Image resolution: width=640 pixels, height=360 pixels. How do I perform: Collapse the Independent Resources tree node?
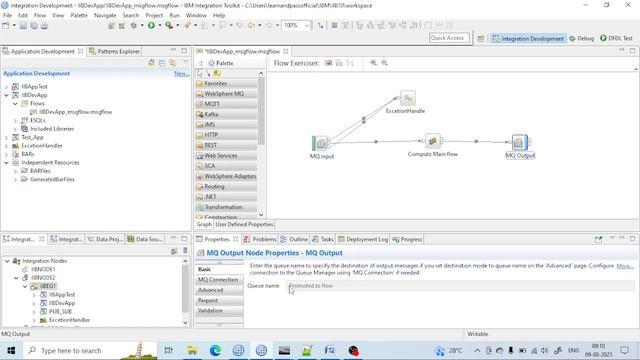pyautogui.click(x=6, y=162)
